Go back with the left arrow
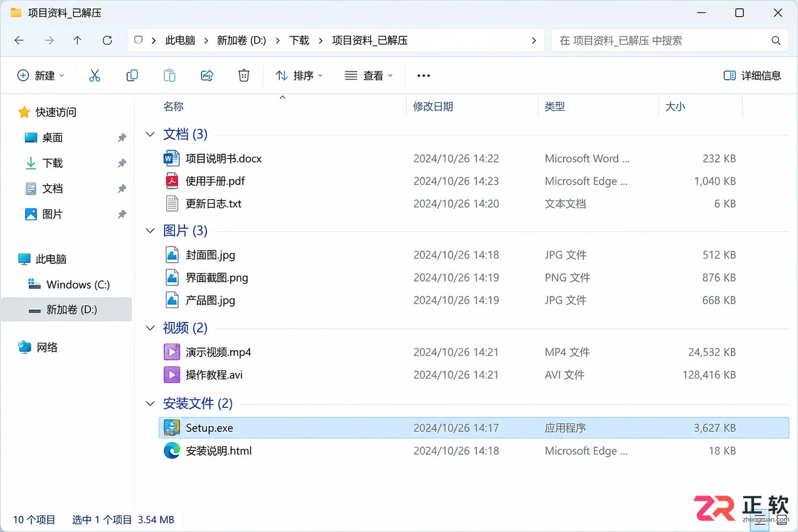The height and width of the screenshot is (532, 798). pos(19,40)
